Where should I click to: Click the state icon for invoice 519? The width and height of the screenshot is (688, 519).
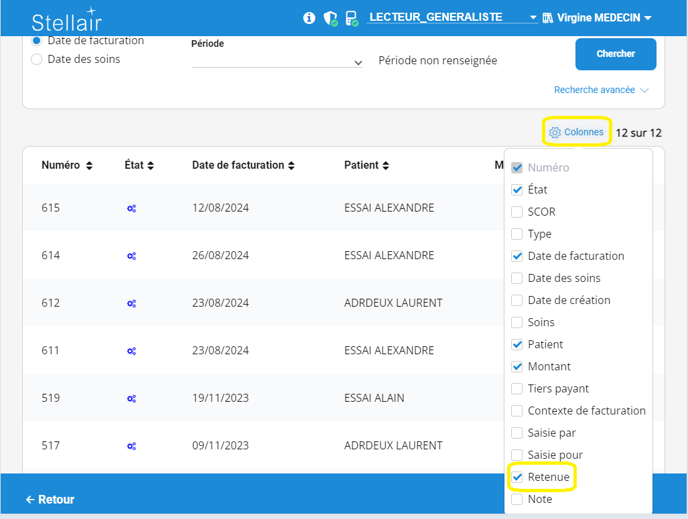coord(131,398)
